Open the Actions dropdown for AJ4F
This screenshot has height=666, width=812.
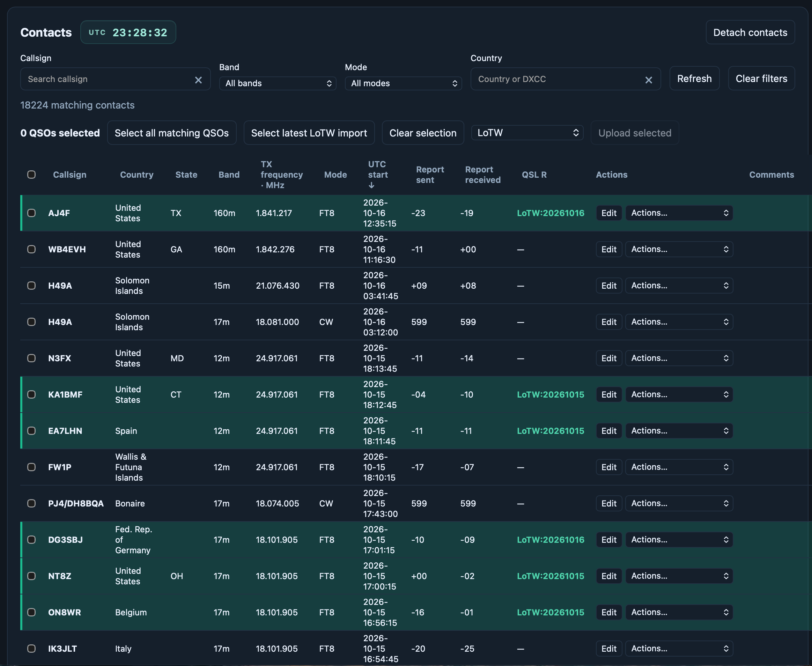[679, 213]
